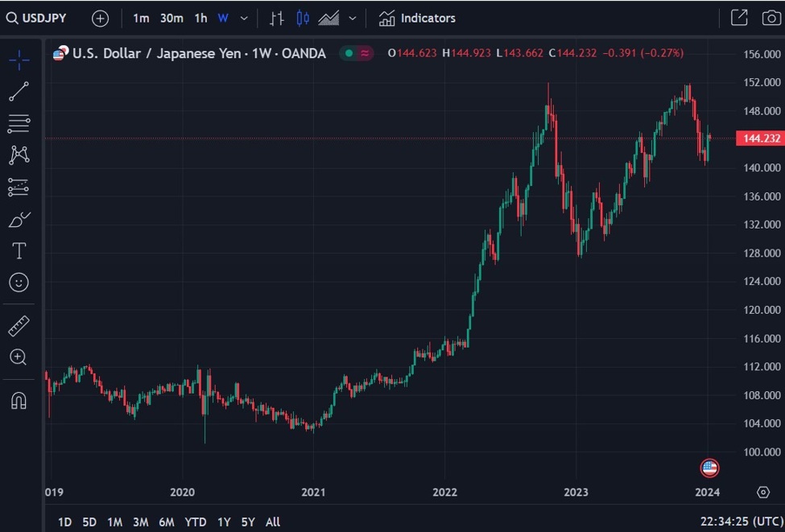Click the zoom in magnifier tool
Viewport: 785px width, 532px height.
click(19, 357)
